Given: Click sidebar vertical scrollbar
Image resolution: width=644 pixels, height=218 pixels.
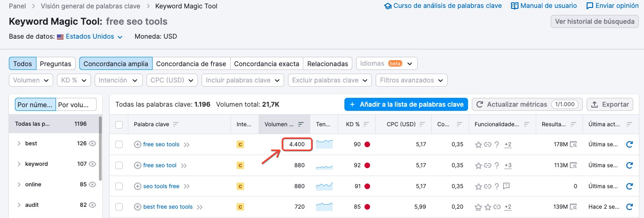Looking at the screenshot, I should pyautogui.click(x=100, y=149).
